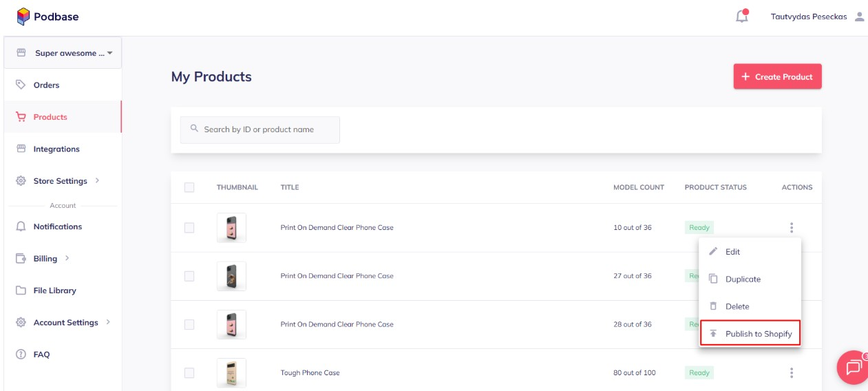Click the FAQ question mark icon

point(21,355)
